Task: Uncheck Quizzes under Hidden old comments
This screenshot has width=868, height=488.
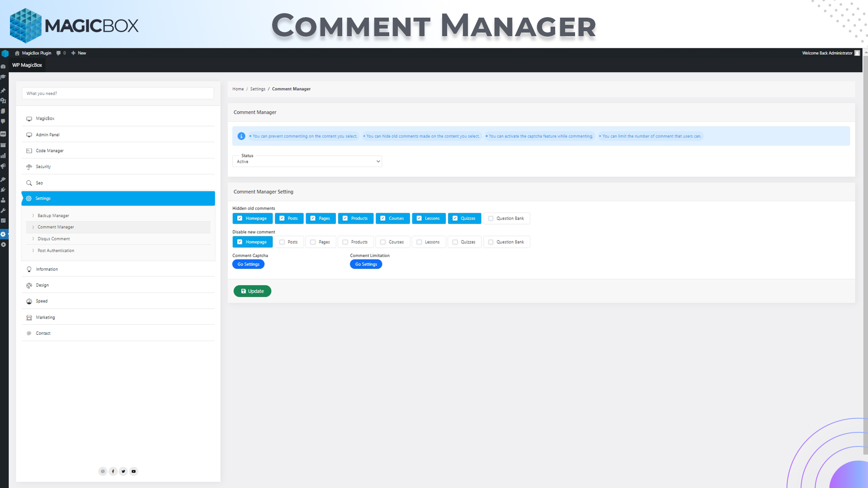Action: (x=455, y=218)
